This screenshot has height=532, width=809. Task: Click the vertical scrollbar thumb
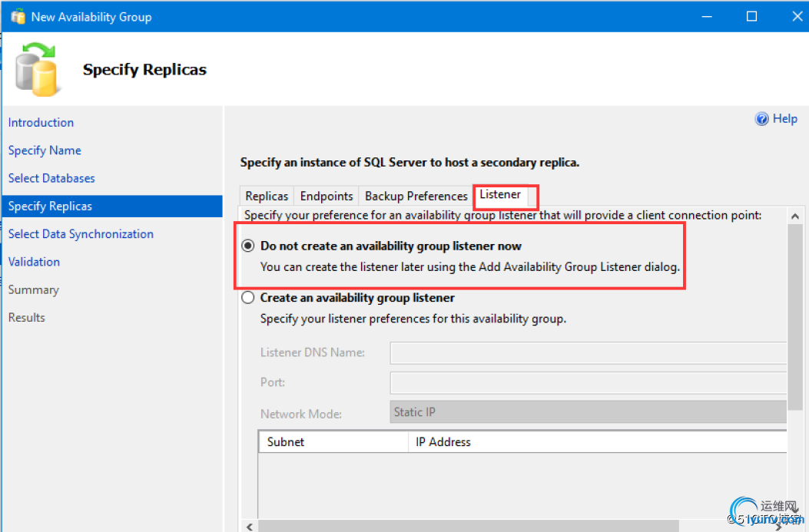coord(795,317)
